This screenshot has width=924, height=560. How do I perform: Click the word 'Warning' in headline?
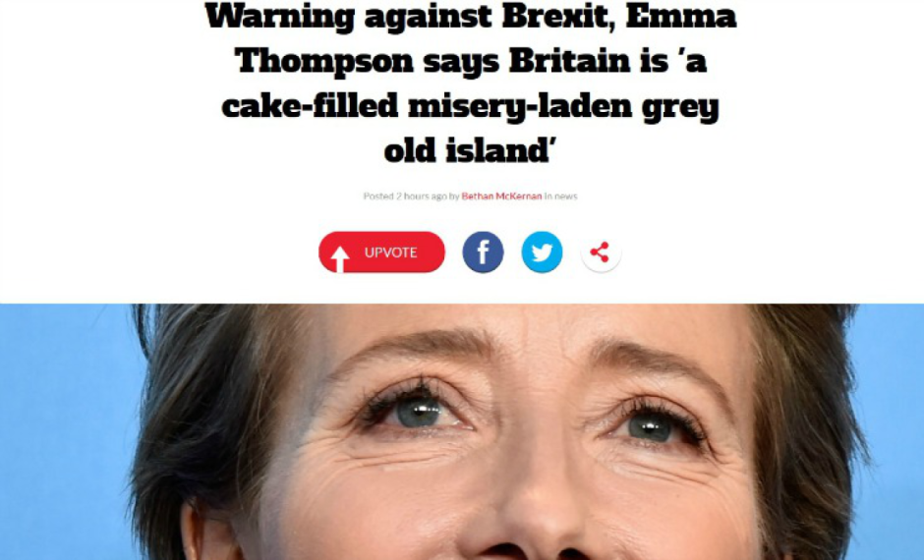(279, 16)
